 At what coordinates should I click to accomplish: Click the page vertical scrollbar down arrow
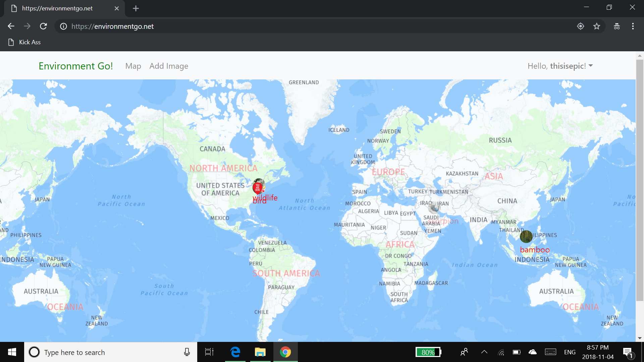639,338
